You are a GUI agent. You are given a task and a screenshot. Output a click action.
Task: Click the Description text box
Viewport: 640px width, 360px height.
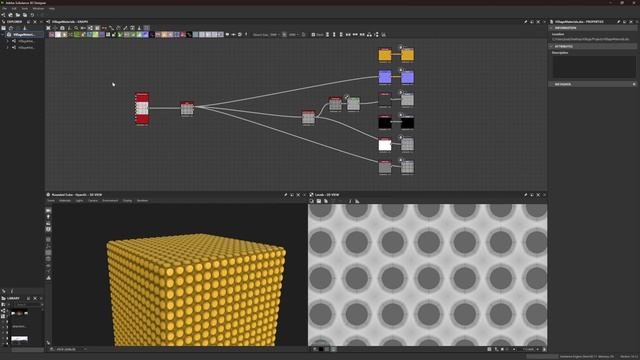click(x=594, y=67)
